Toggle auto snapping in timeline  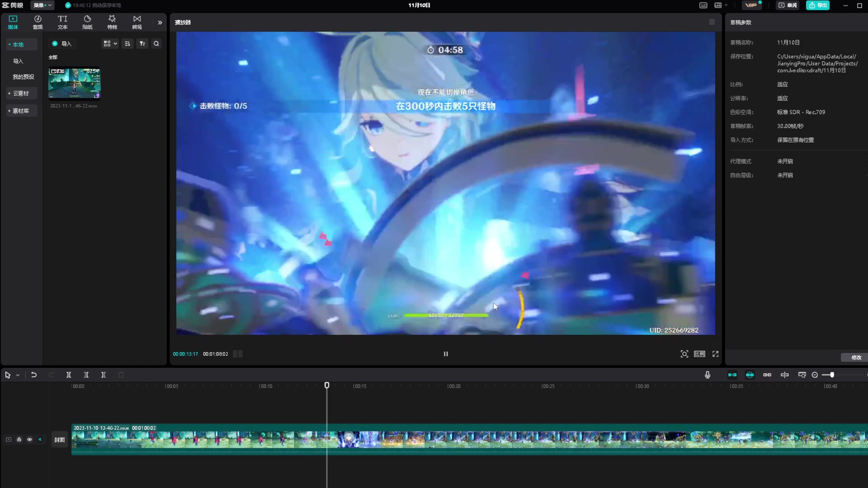coord(750,375)
